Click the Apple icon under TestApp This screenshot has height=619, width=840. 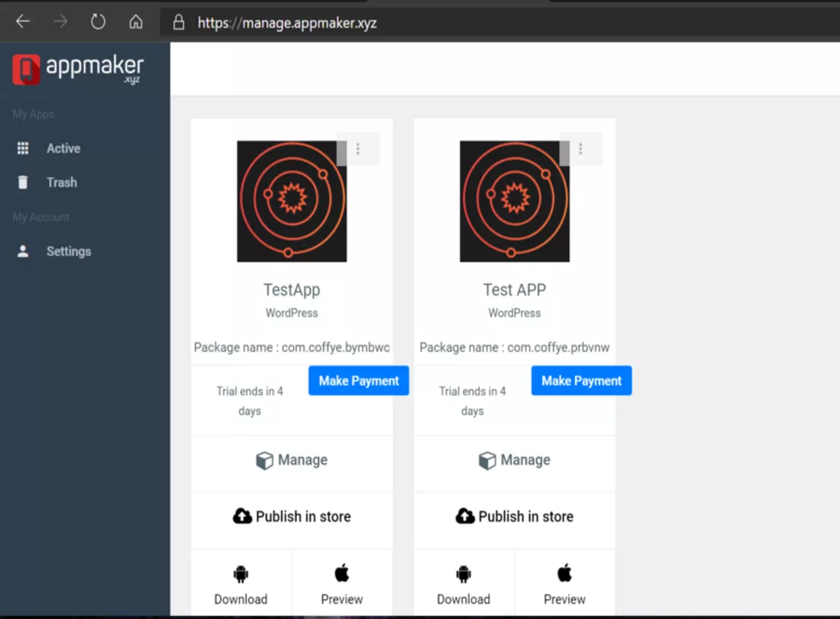point(342,573)
